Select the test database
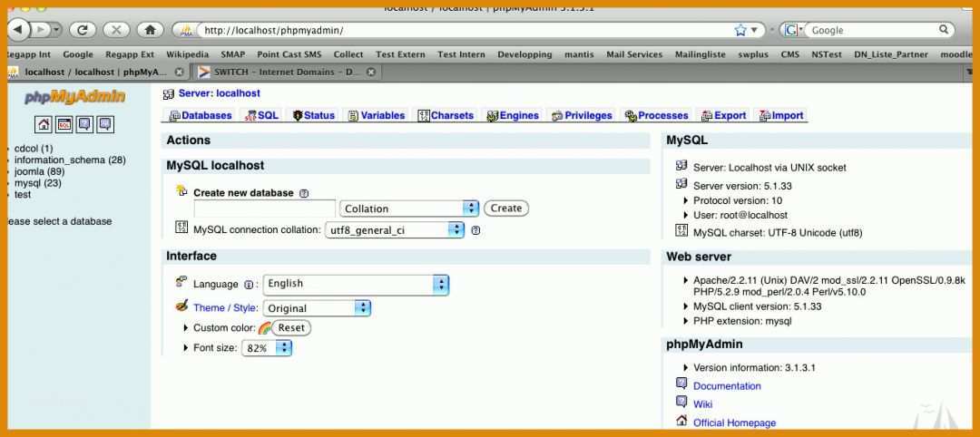The height and width of the screenshot is (437, 980). click(23, 195)
